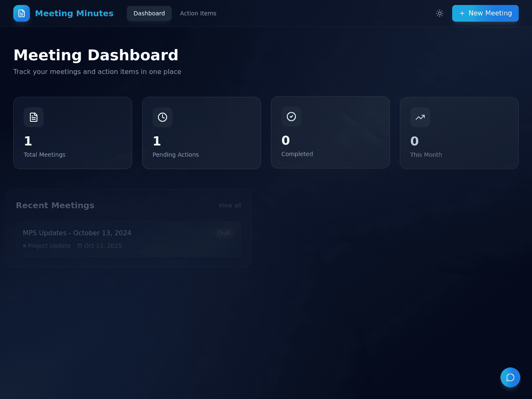Create a New Meeting

pyautogui.click(x=485, y=13)
